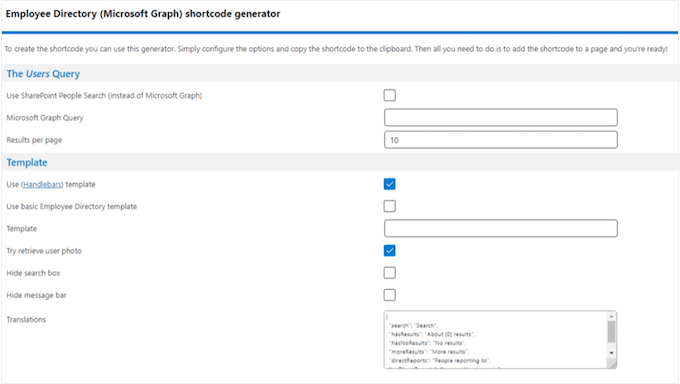Click The Users Query section heading
Viewport: 680px width, 384px height.
pyautogui.click(x=43, y=74)
